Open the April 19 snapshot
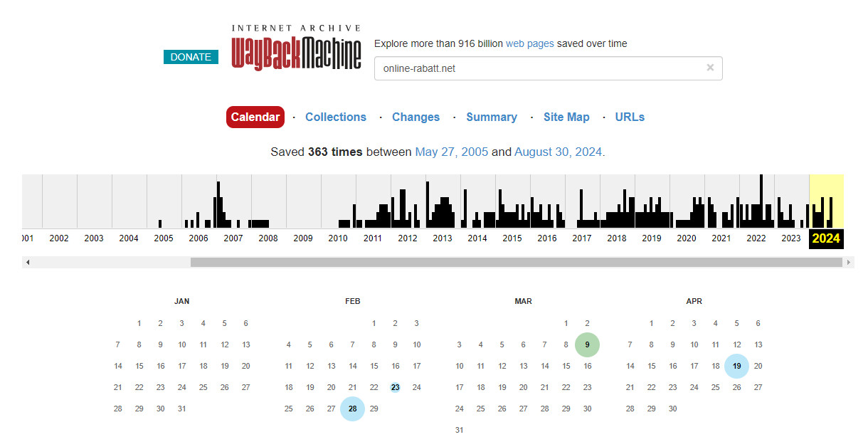868x442 pixels. [736, 366]
